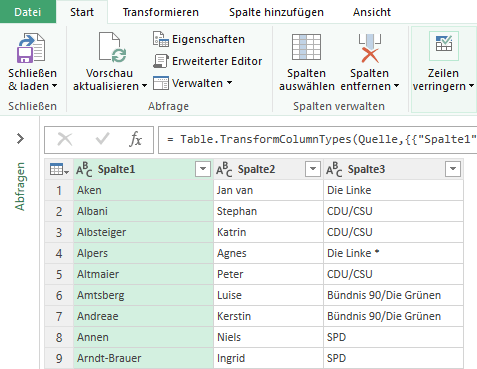Viewport: 477px width, 369px height.
Task: Click the Verwalten icon
Action: pos(161,83)
